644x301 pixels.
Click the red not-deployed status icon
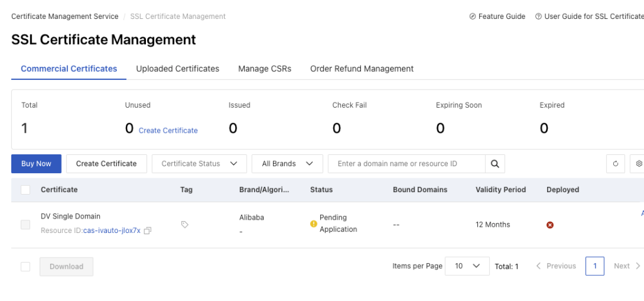(550, 225)
